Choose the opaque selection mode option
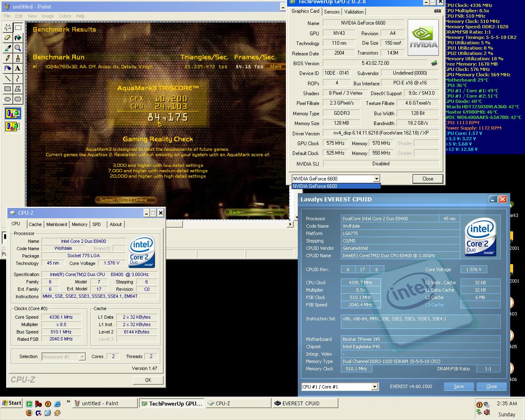The image size is (525, 420). point(13,114)
